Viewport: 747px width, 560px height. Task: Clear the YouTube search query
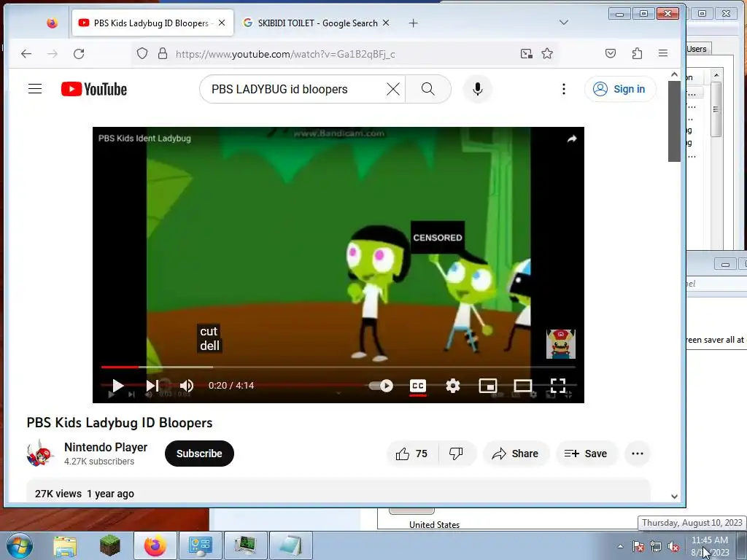(393, 89)
